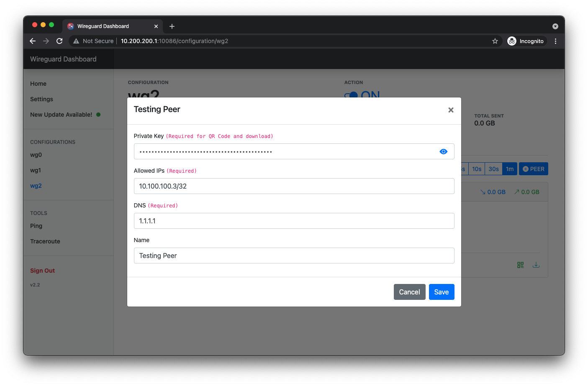Image resolution: width=588 pixels, height=386 pixels.
Task: Click the Not Secure warning icon
Action: click(x=76, y=41)
